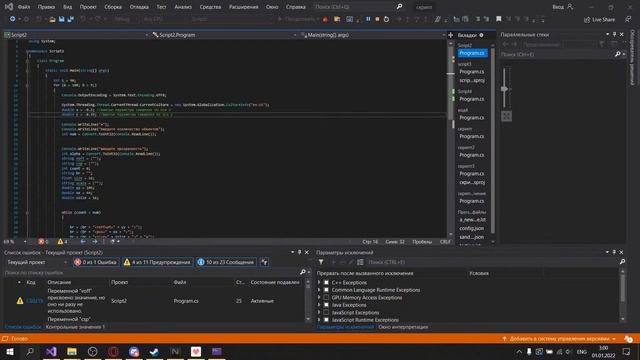Click the Hot Reload flame icon
The height and width of the screenshot is (360, 640).
click(325, 19)
